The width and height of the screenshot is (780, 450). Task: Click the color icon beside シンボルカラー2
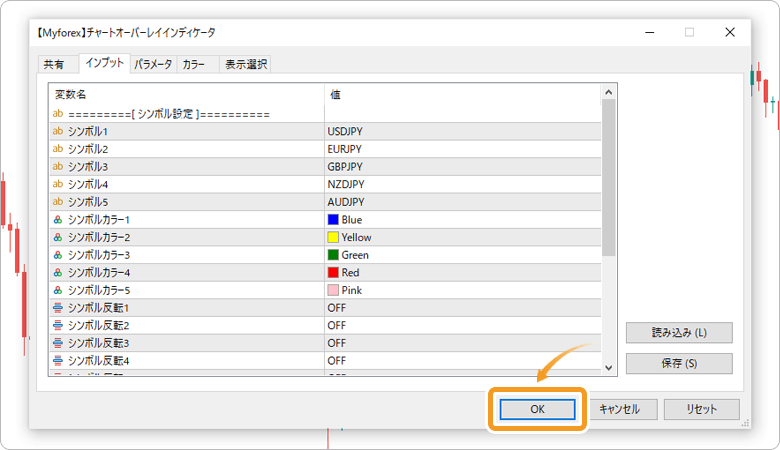pos(58,237)
